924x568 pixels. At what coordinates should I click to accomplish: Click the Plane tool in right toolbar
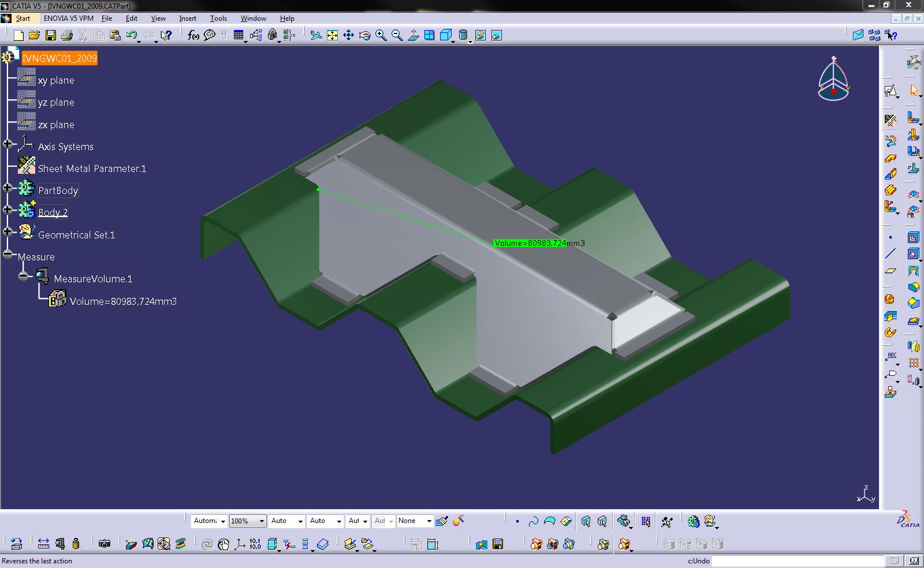pyautogui.click(x=891, y=270)
